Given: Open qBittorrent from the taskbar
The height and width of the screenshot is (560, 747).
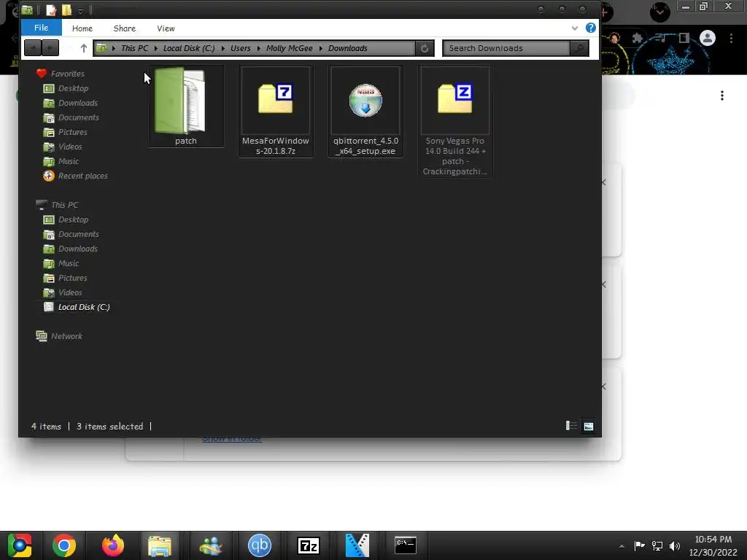Looking at the screenshot, I should click(x=260, y=545).
